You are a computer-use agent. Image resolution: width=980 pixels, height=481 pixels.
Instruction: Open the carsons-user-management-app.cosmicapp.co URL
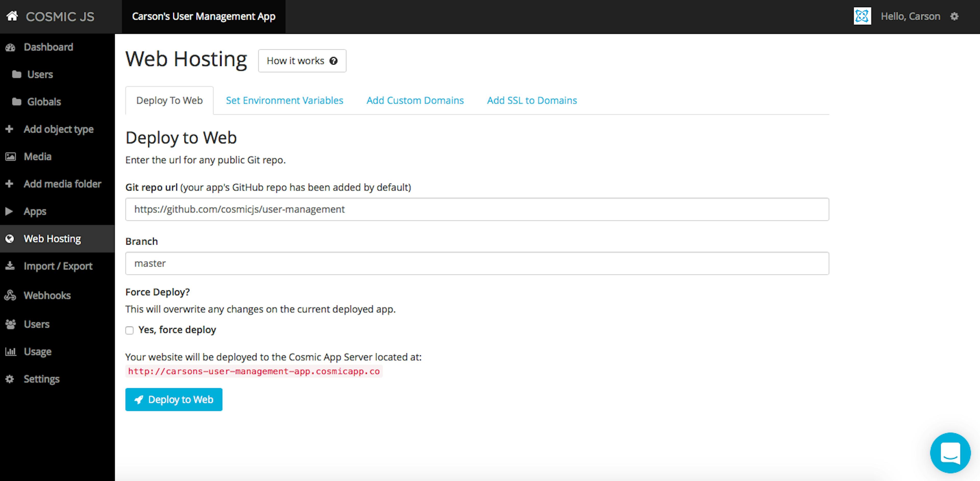click(254, 372)
